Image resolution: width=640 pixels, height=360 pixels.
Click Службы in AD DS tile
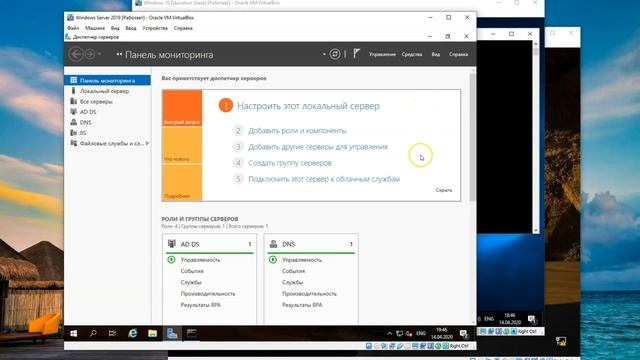[x=191, y=282]
